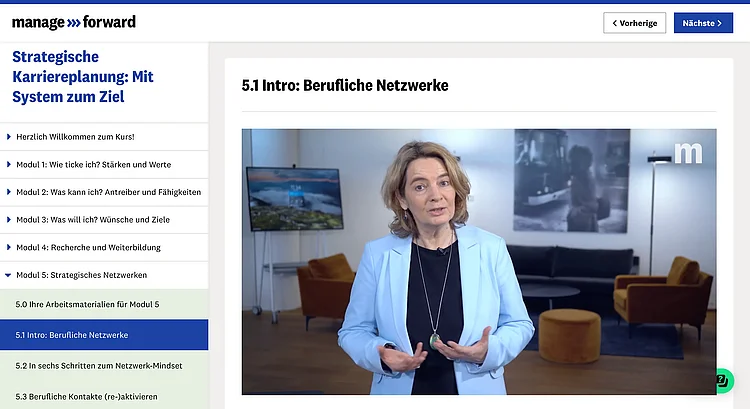
Task: Click course title Strategische Karriereplanung
Action: coord(82,77)
